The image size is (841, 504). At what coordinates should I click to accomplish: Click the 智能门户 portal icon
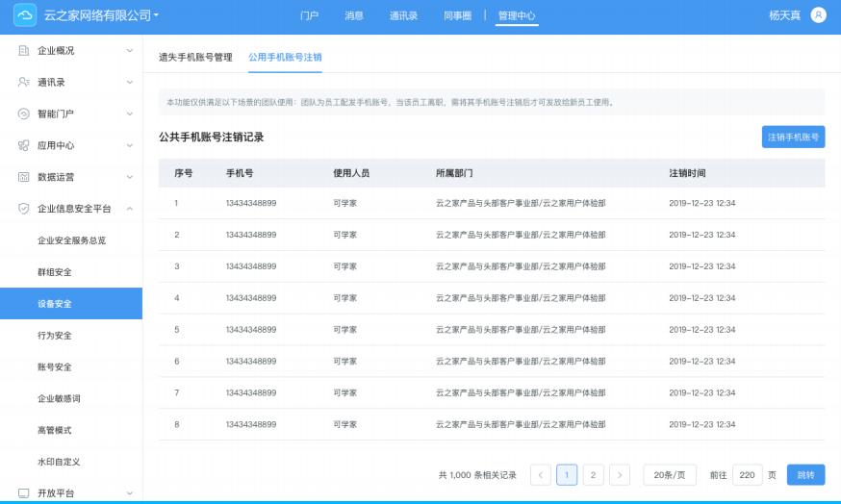tap(24, 113)
